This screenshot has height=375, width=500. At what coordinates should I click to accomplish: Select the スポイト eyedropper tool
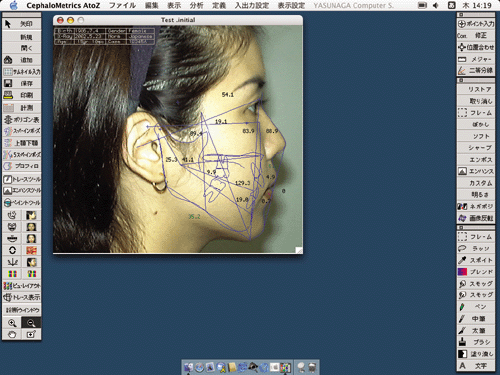[476, 260]
